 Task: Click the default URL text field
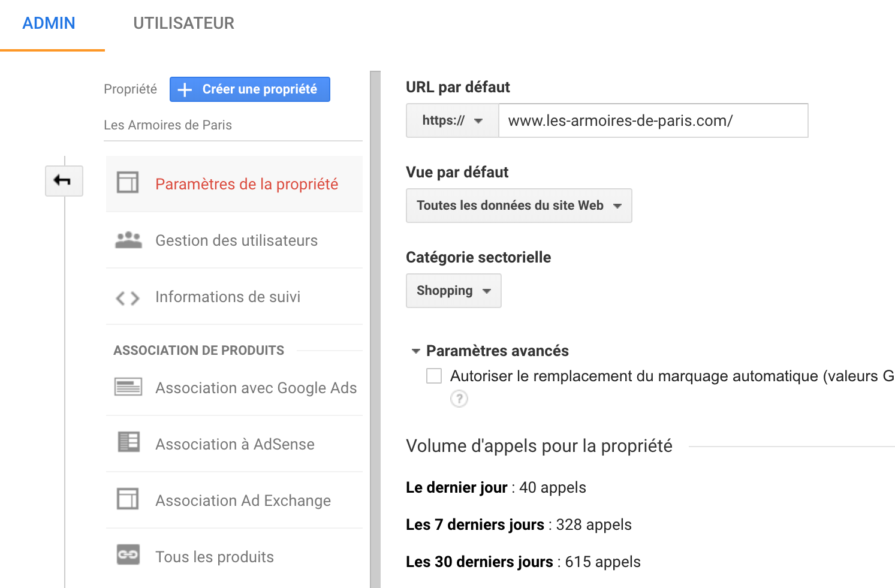653,120
